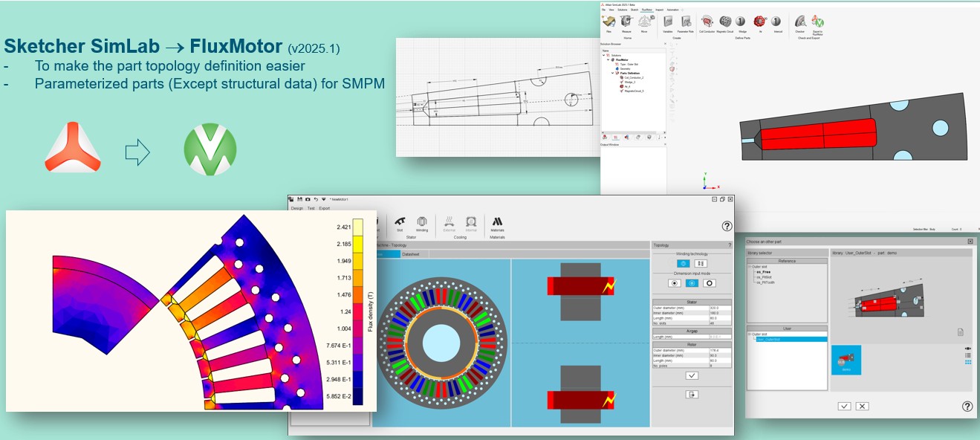
Task: Select Wedge_3 in Solution Browser
Action: pos(629,82)
